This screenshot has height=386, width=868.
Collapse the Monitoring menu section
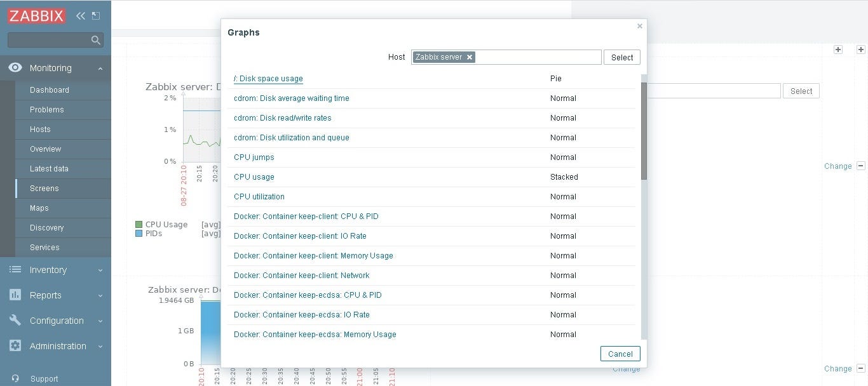point(100,69)
